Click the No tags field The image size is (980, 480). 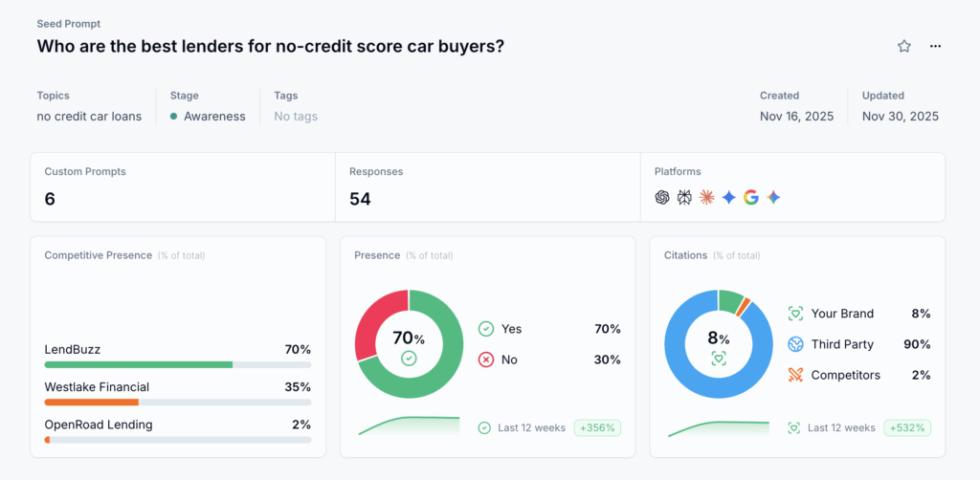296,117
